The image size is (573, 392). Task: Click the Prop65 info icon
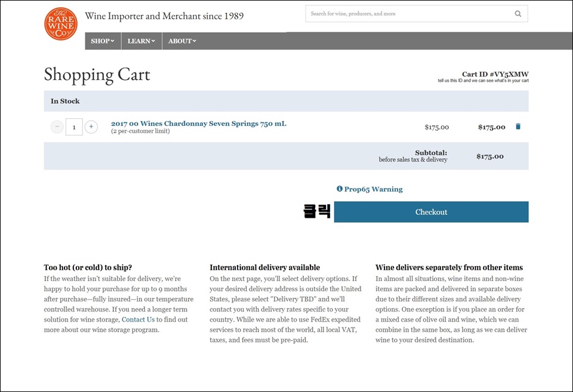(340, 189)
